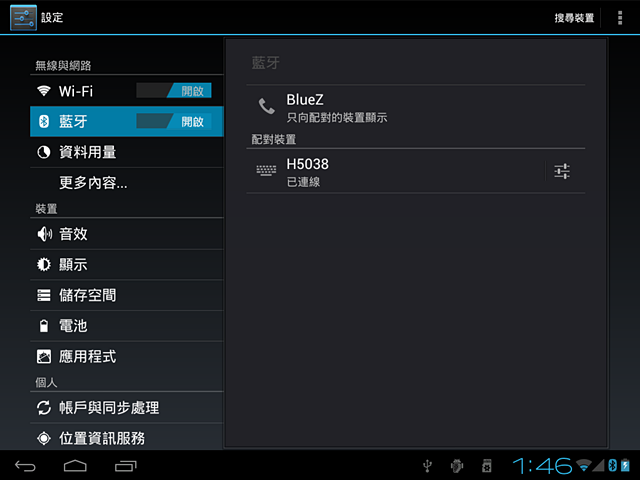640x480 pixels.
Task: Tap BlueZ visibility entry
Action: [x=416, y=108]
